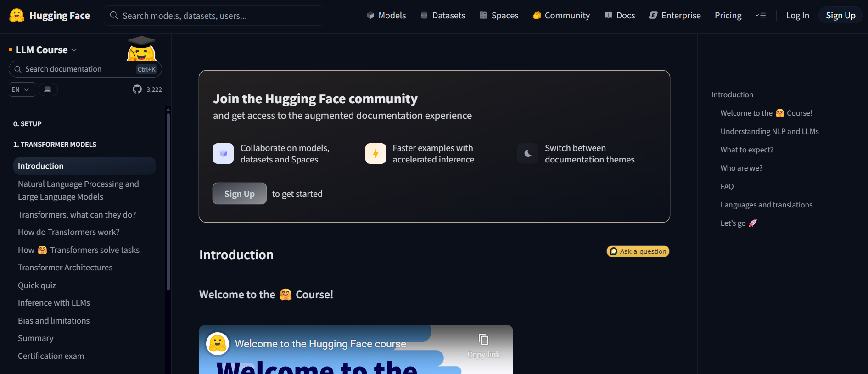Open Models in the top navigation
Screen dimensions: 868x374
[386, 16]
